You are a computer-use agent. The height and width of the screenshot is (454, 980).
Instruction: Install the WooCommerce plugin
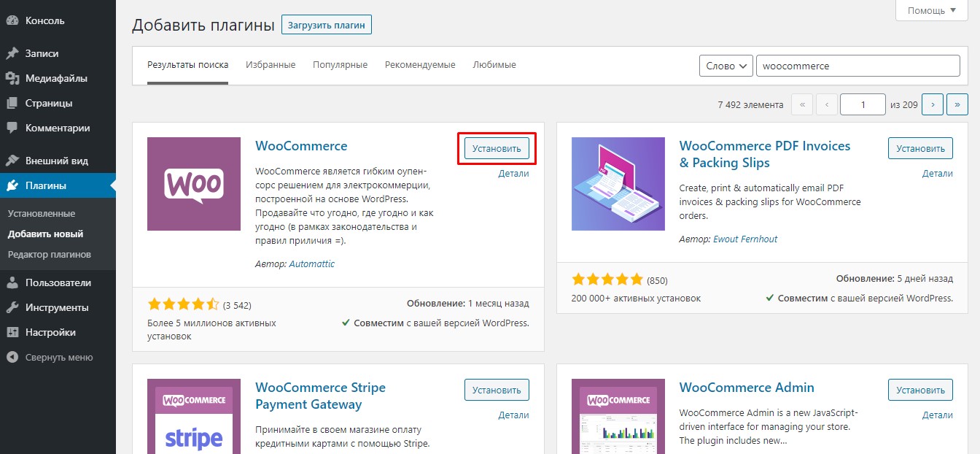(497, 148)
